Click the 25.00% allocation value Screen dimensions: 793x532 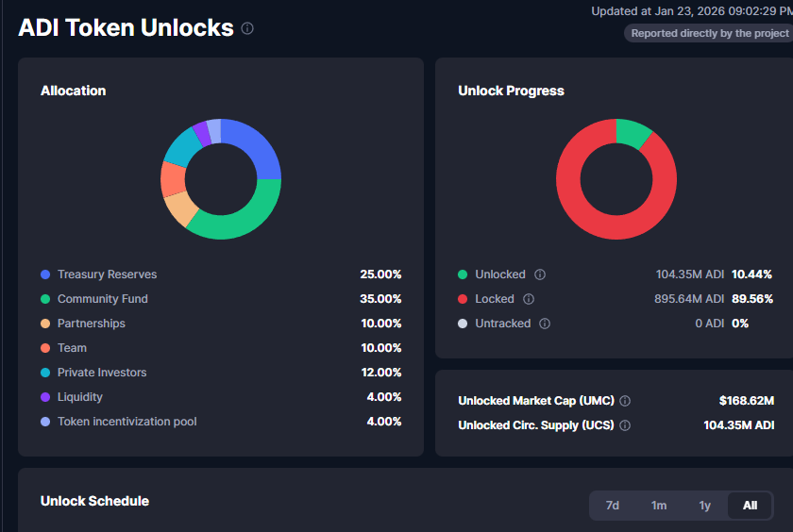(x=380, y=274)
